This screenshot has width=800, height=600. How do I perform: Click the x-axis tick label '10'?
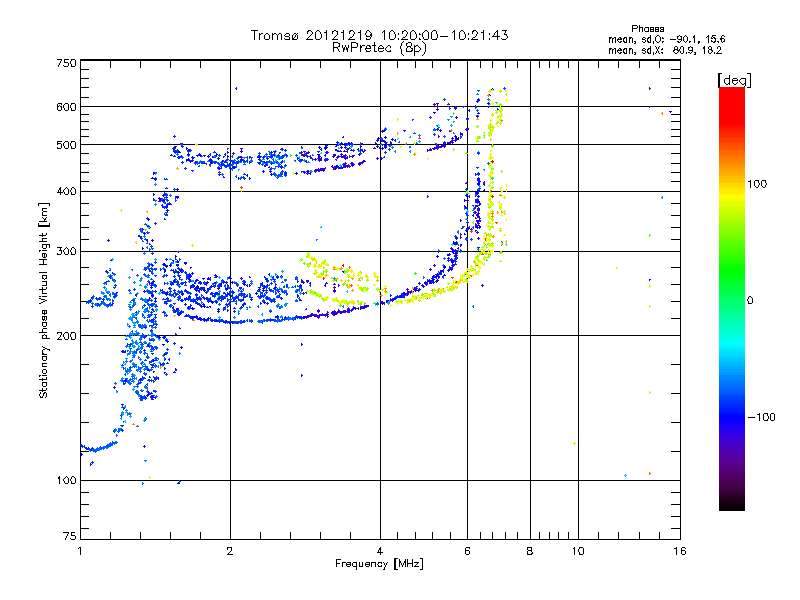click(x=578, y=551)
